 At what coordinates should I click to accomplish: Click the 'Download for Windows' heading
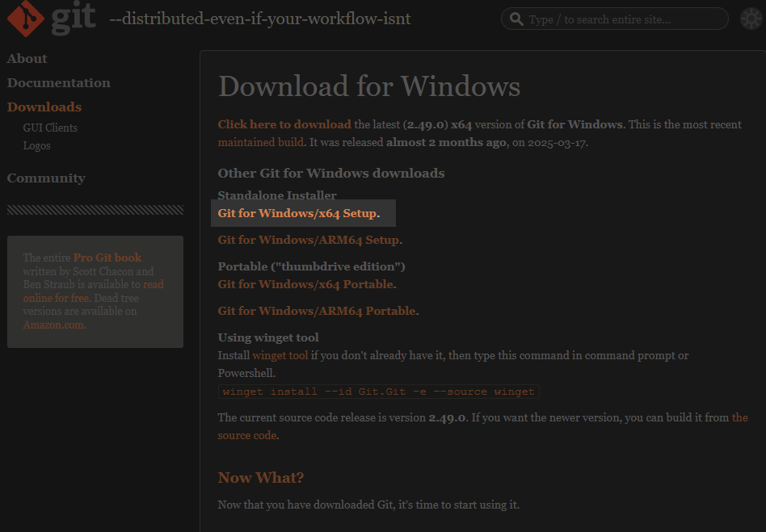click(368, 86)
